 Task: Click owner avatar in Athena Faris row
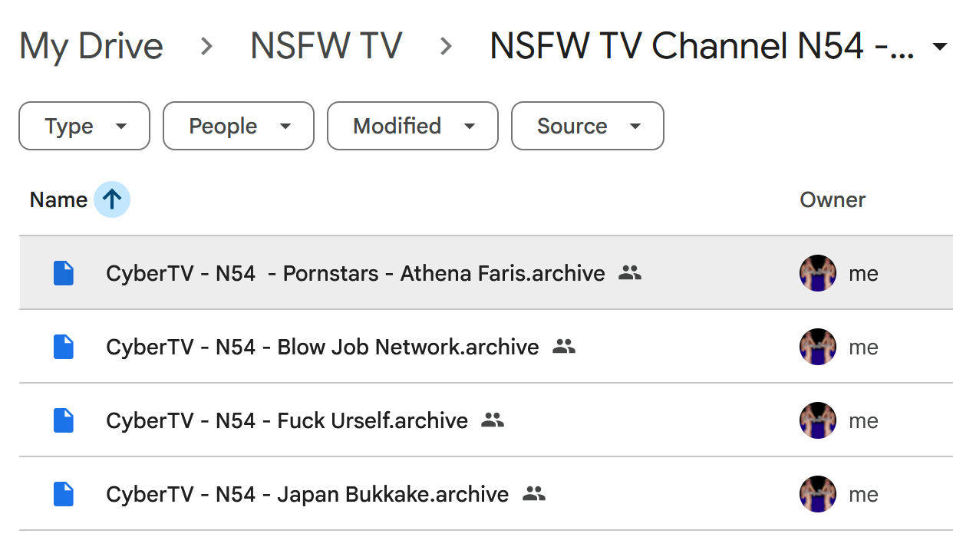coord(817,273)
